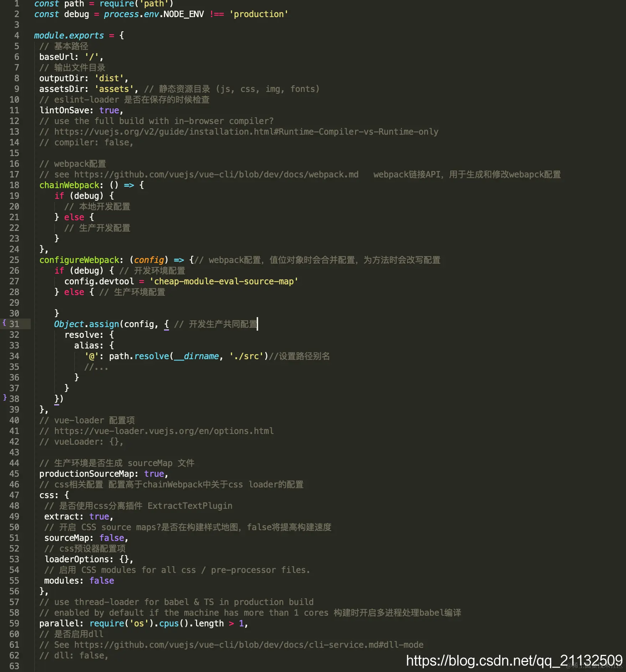Click the 'assetsDir' property name
Viewport: 626px width, 672px height.
(61, 89)
